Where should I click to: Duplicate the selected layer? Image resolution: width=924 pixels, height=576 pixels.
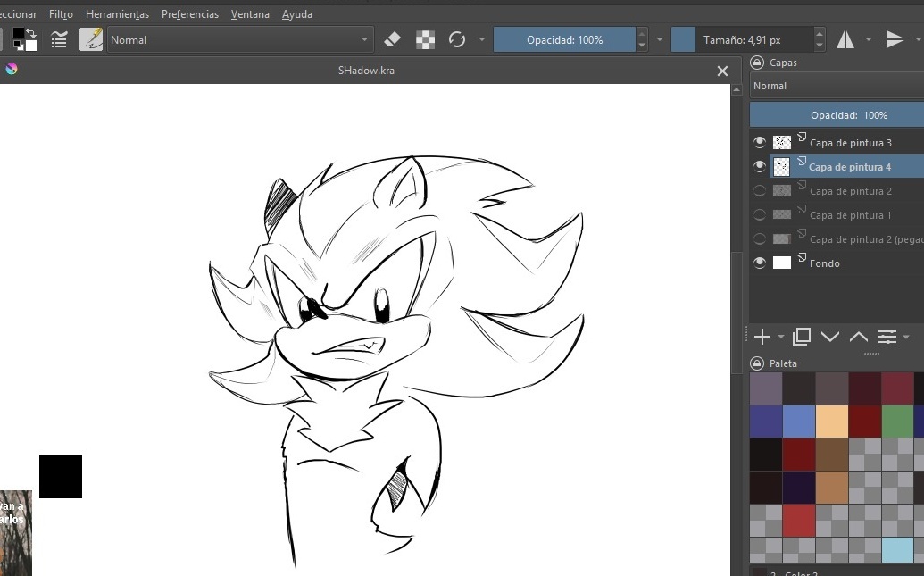click(802, 337)
